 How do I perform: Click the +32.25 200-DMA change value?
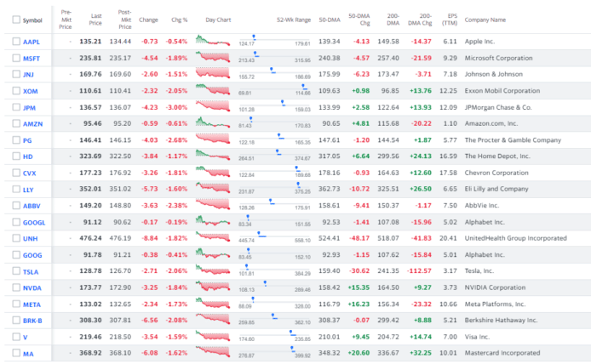[x=421, y=353]
